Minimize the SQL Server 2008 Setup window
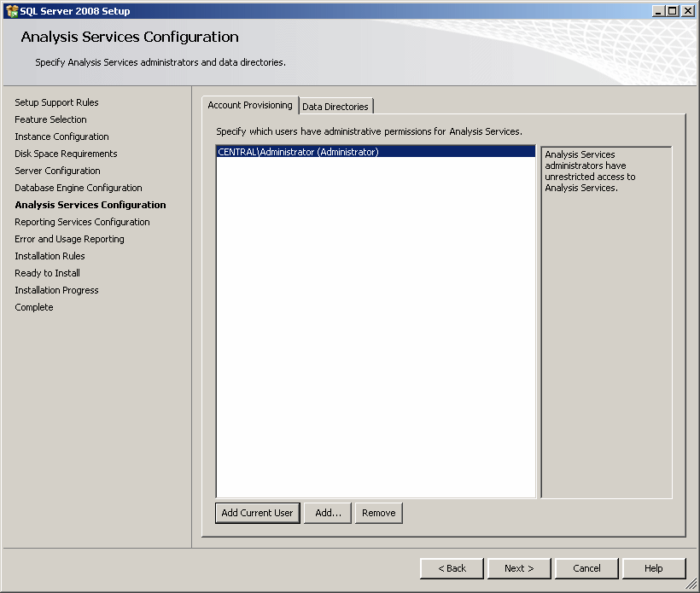The image size is (700, 593). (x=657, y=11)
